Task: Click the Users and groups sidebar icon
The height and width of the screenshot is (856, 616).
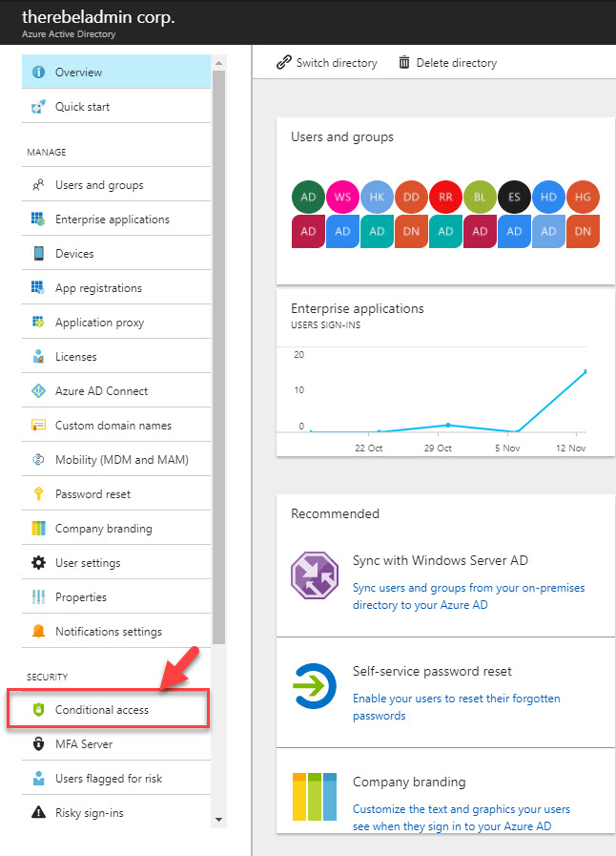Action: 38,185
